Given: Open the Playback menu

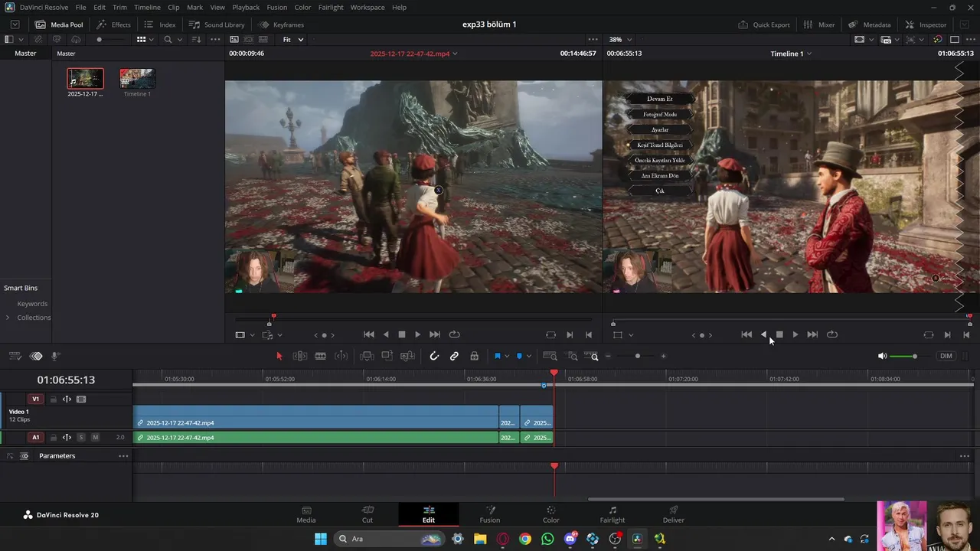Looking at the screenshot, I should point(246,7).
